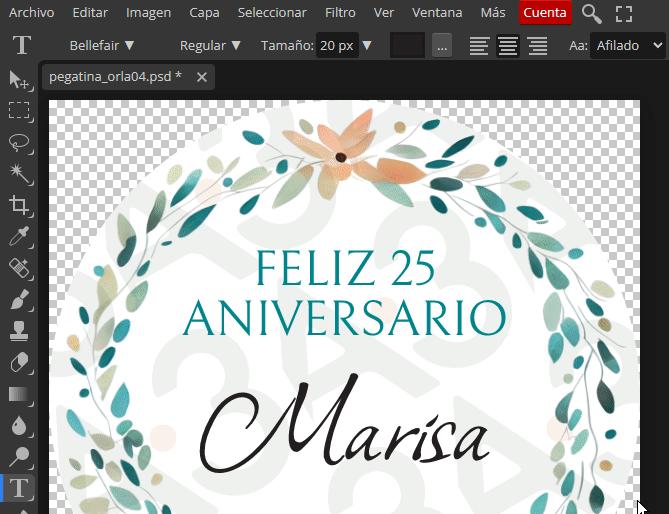Open more character options (...) button
Image resolution: width=669 pixels, height=514 pixels.
click(x=442, y=46)
